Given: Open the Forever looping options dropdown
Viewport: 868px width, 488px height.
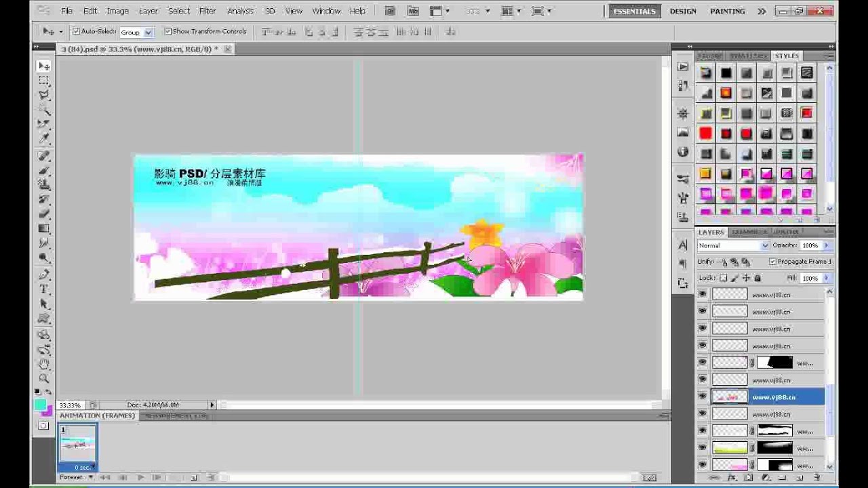Looking at the screenshot, I should (x=76, y=478).
